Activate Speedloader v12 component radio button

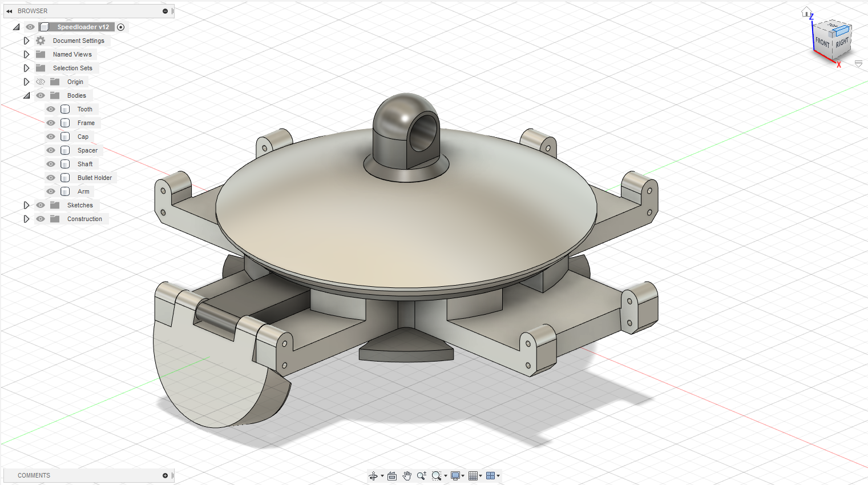pyautogui.click(x=120, y=27)
